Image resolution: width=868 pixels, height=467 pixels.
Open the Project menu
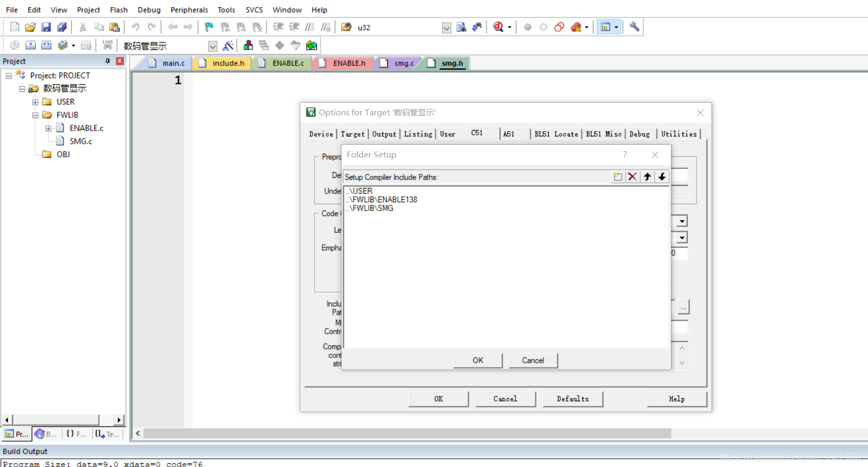[x=89, y=9]
